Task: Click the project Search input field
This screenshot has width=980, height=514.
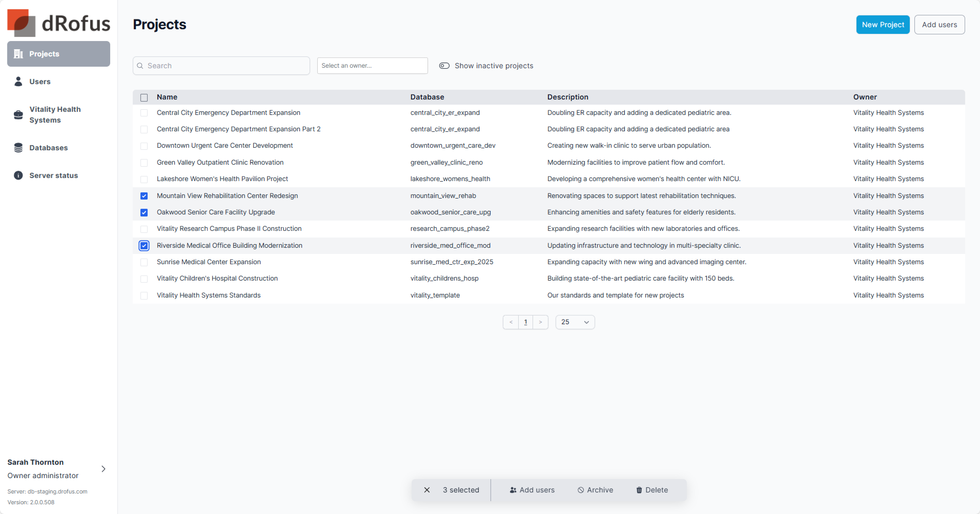Action: coord(224,66)
